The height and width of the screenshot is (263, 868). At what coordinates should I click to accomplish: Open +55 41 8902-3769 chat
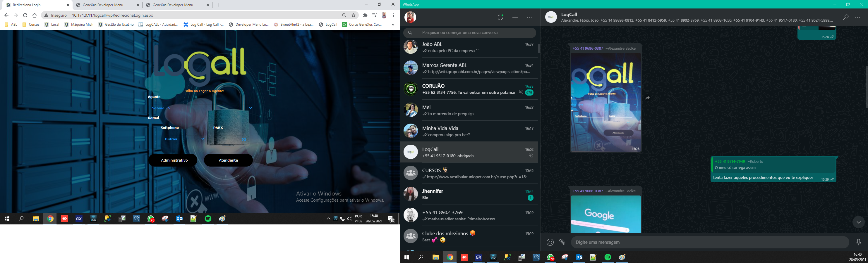coord(469,215)
